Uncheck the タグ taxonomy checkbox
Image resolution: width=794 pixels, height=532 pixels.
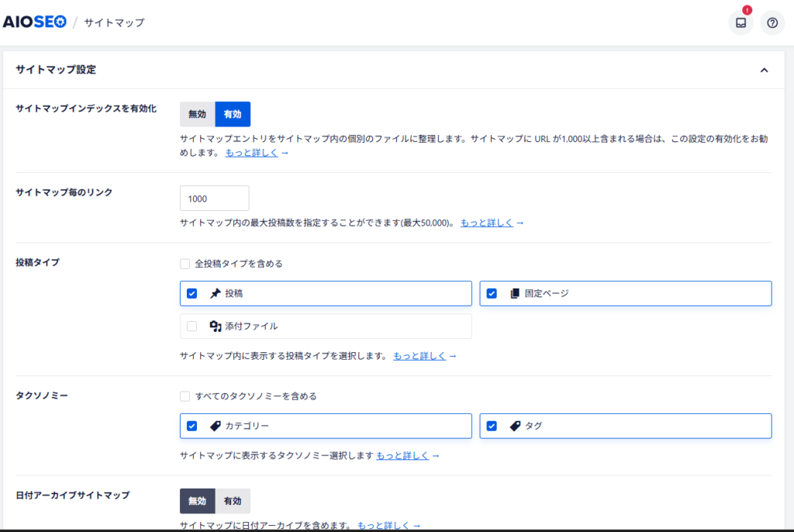coord(492,426)
